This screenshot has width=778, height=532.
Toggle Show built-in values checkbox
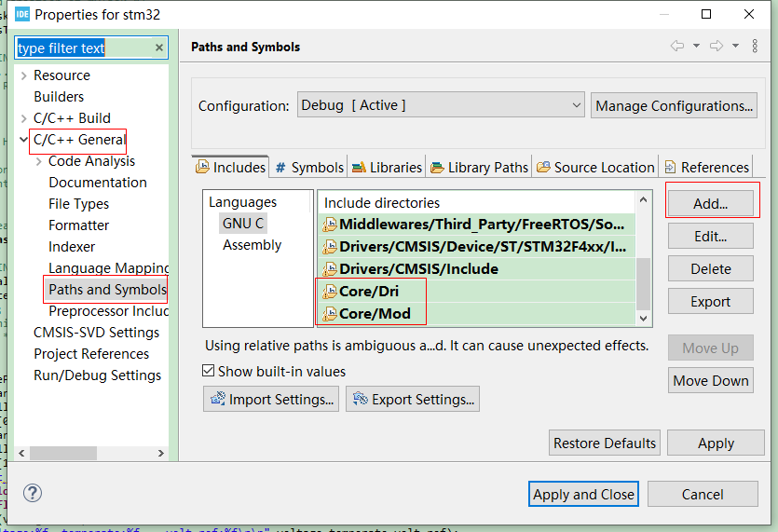pyautogui.click(x=209, y=371)
